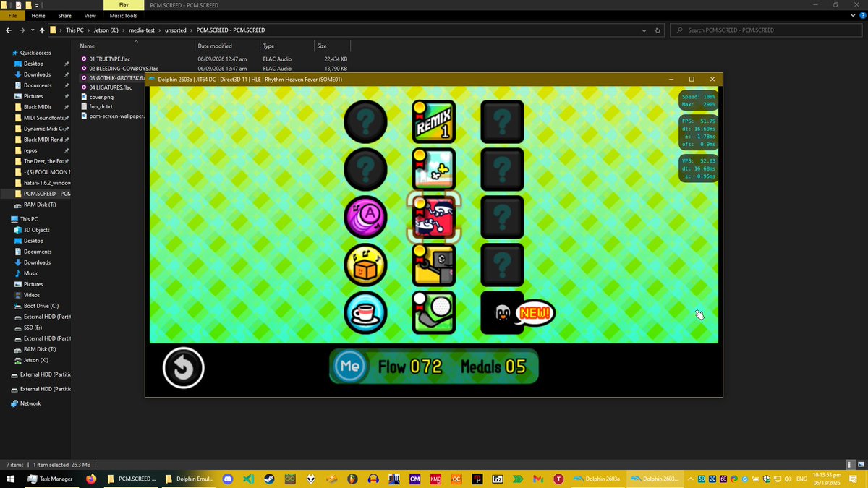Sort by the Date modified column
This screenshot has height=488, width=868.
click(226, 46)
